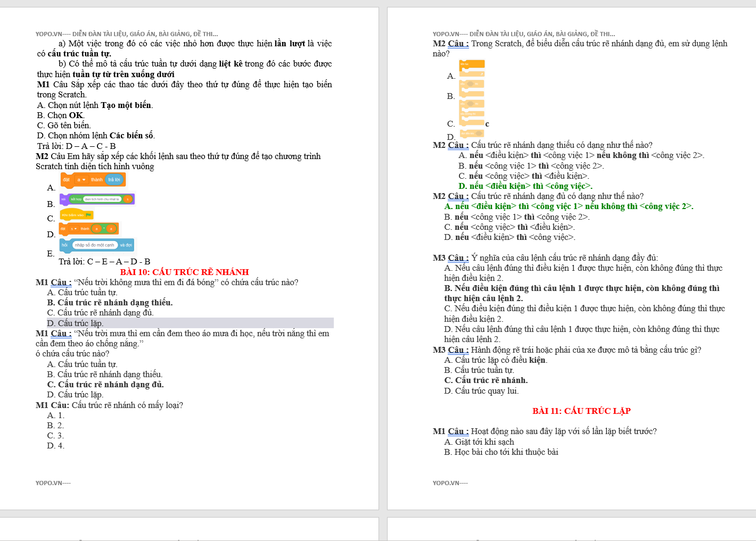
Task: Click the yellow green-flag event block
Action: tap(76, 215)
